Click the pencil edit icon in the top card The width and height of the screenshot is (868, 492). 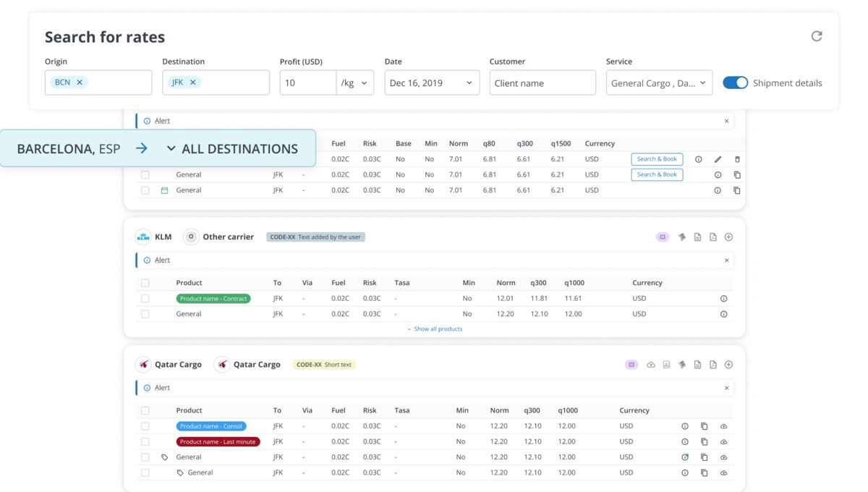pos(718,159)
